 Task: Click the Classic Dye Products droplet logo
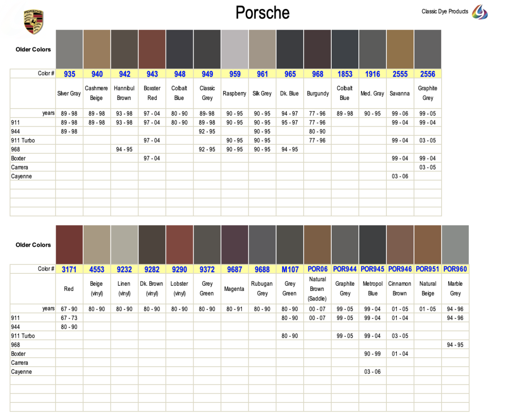(x=480, y=12)
